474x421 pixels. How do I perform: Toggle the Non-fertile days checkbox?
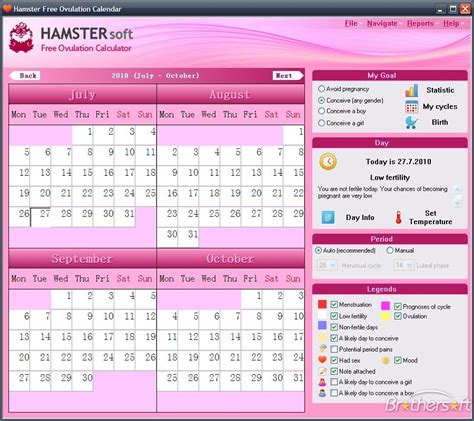[334, 327]
